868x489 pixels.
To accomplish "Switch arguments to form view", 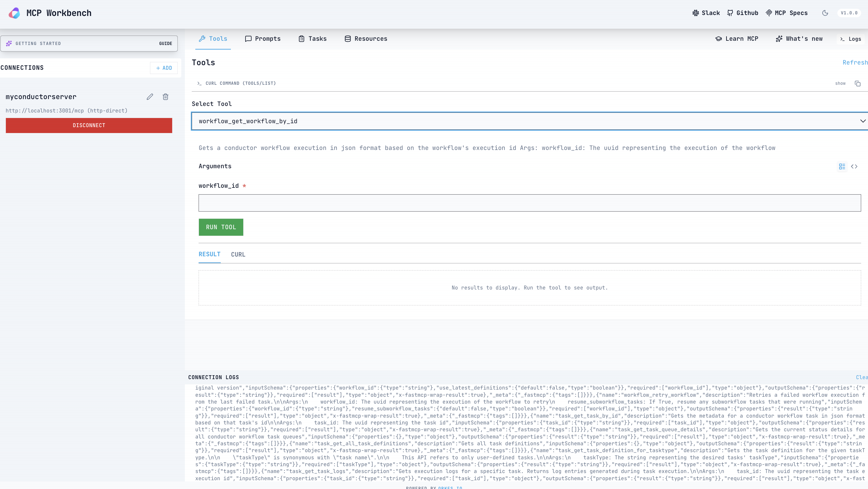I will [842, 166].
